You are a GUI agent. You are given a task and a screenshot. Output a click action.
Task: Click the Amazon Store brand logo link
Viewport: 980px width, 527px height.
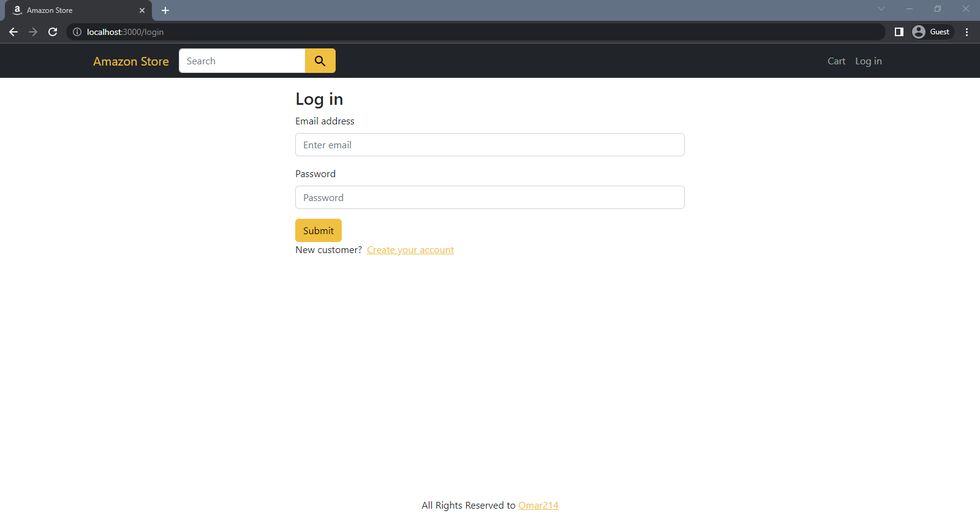131,61
